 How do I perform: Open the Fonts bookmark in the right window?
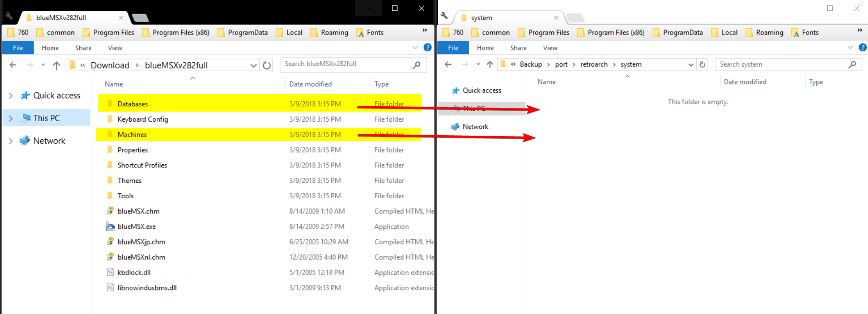[805, 33]
